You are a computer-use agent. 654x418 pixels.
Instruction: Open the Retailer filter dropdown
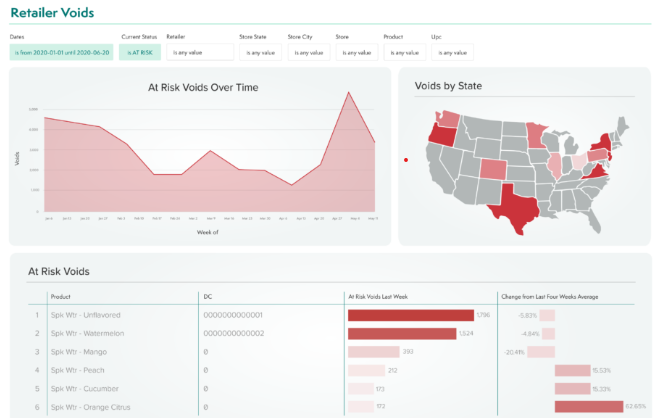197,52
